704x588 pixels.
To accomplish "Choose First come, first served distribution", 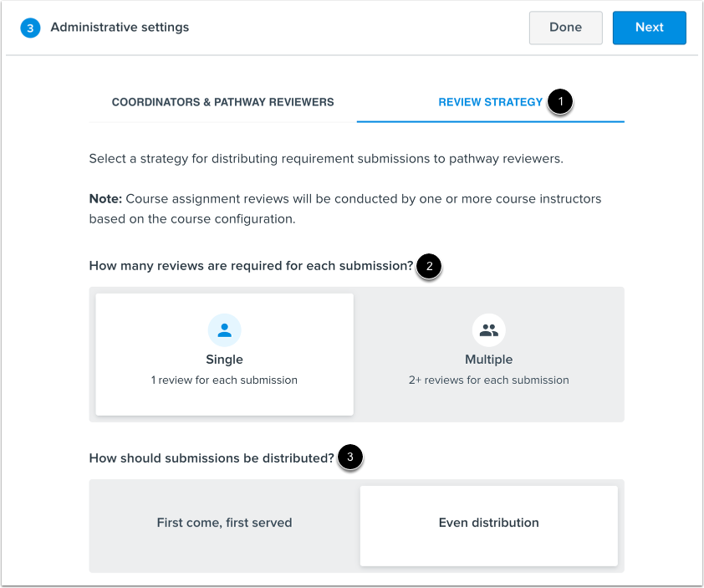I will [224, 522].
